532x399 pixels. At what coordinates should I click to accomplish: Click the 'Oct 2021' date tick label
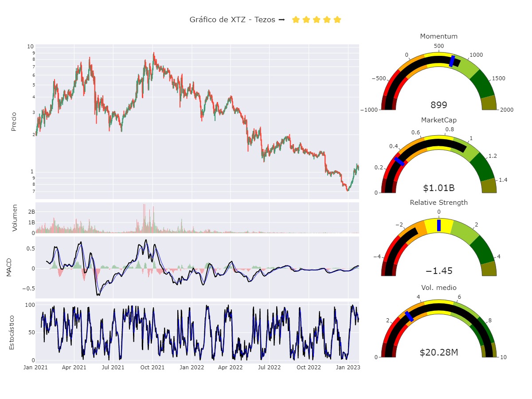pos(153,368)
